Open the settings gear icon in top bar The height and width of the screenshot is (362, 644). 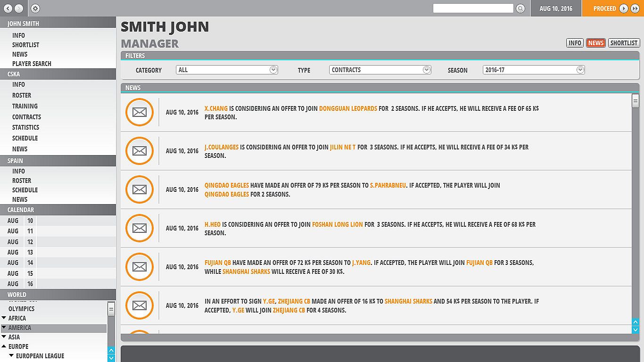click(x=35, y=8)
